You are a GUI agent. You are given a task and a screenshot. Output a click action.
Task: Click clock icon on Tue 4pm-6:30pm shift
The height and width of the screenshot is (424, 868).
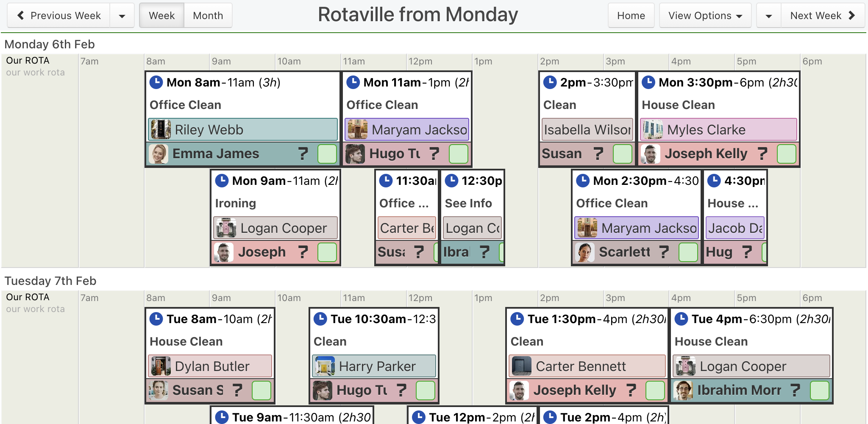(681, 319)
